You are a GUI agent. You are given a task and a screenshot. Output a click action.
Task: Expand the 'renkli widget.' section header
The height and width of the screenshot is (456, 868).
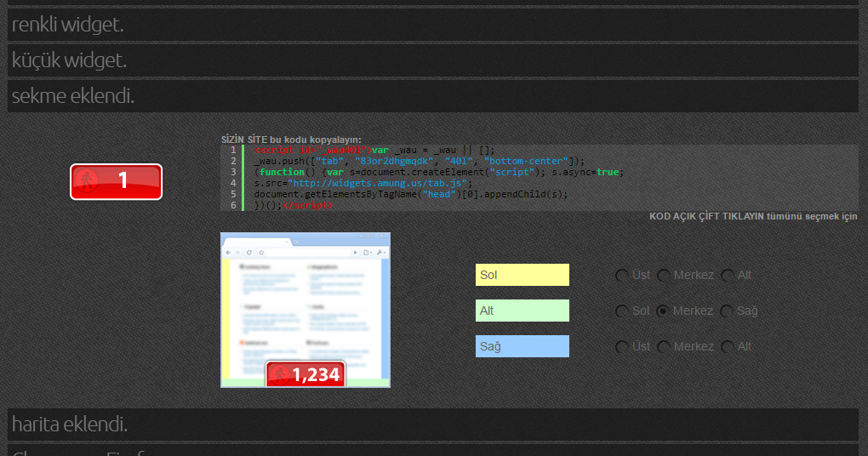(x=433, y=25)
